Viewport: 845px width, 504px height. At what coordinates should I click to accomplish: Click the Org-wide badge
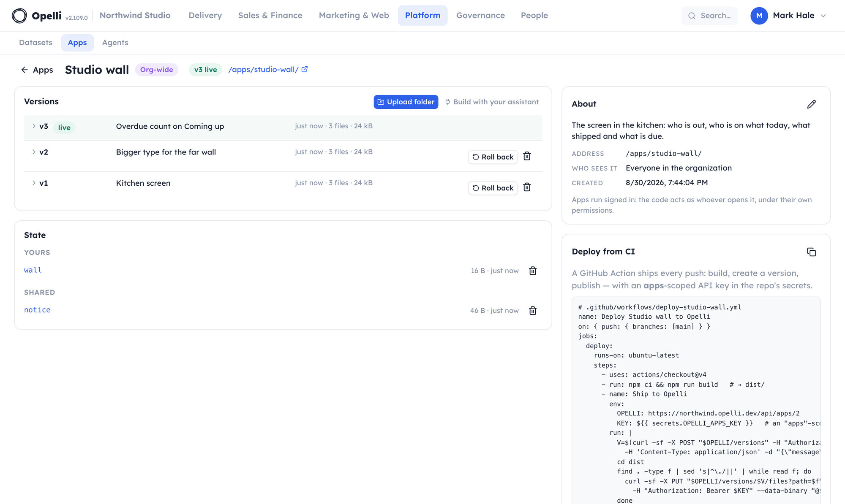click(x=156, y=70)
